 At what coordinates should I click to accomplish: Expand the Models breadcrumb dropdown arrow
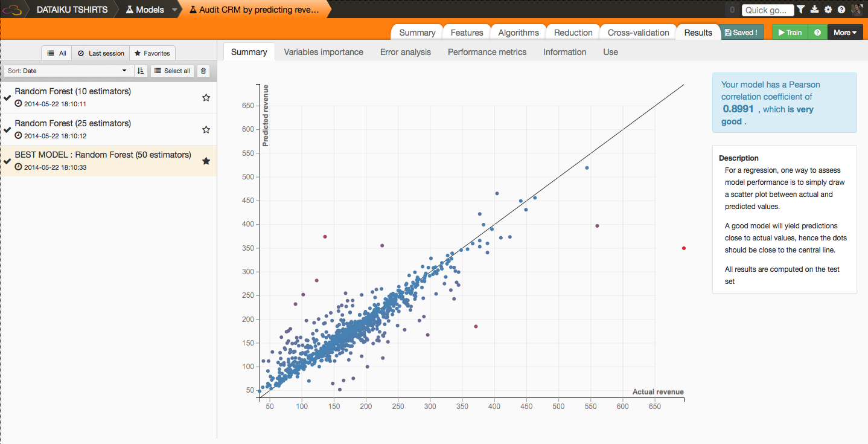pos(174,10)
